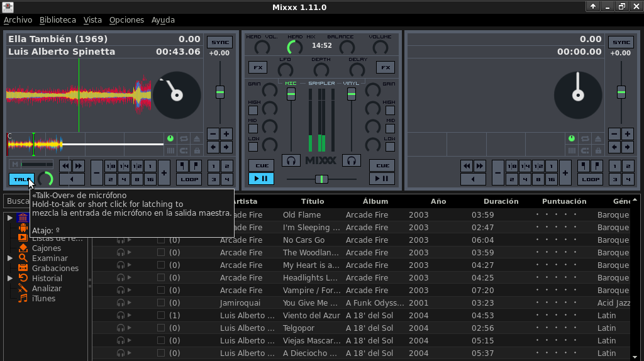Select Analizar in the library sidebar
Viewport: 644px width, 361px height.
(x=47, y=288)
